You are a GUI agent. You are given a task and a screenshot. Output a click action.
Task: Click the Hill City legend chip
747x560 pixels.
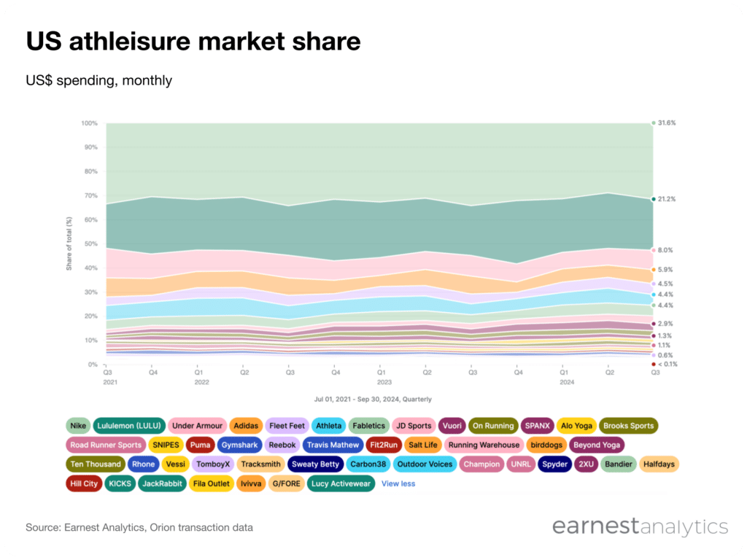(x=84, y=483)
